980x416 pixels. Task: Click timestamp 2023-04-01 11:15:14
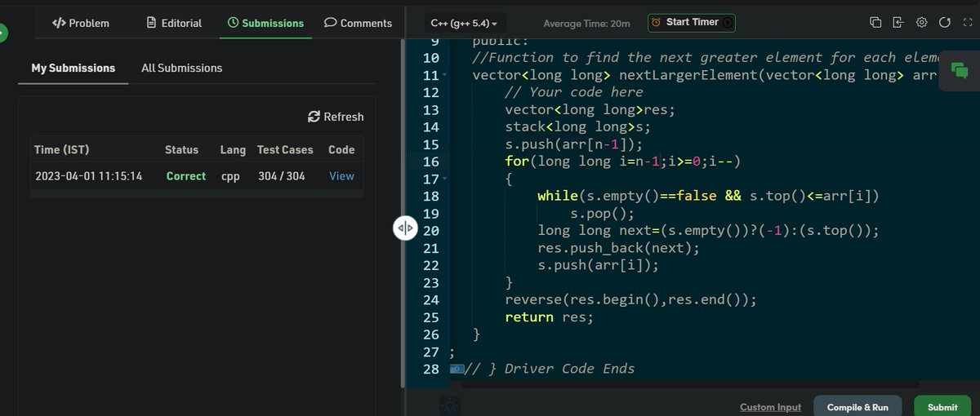[x=89, y=175]
